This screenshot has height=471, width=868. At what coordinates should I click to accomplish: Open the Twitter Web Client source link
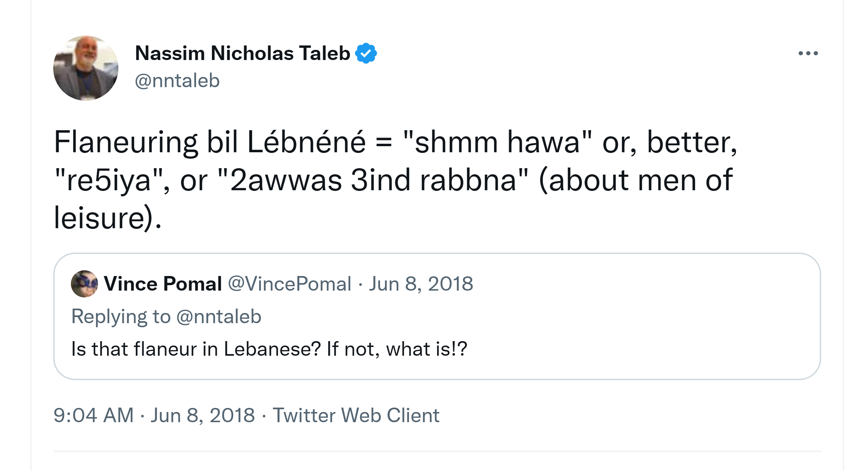[x=356, y=415]
